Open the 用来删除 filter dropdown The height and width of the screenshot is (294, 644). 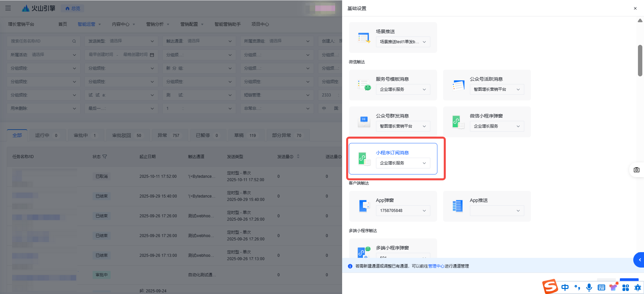(43, 108)
